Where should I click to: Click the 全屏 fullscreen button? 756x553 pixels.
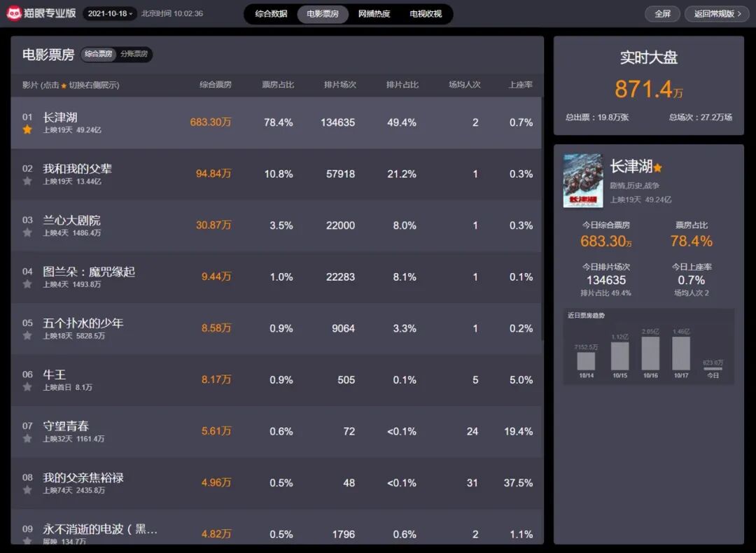point(662,13)
